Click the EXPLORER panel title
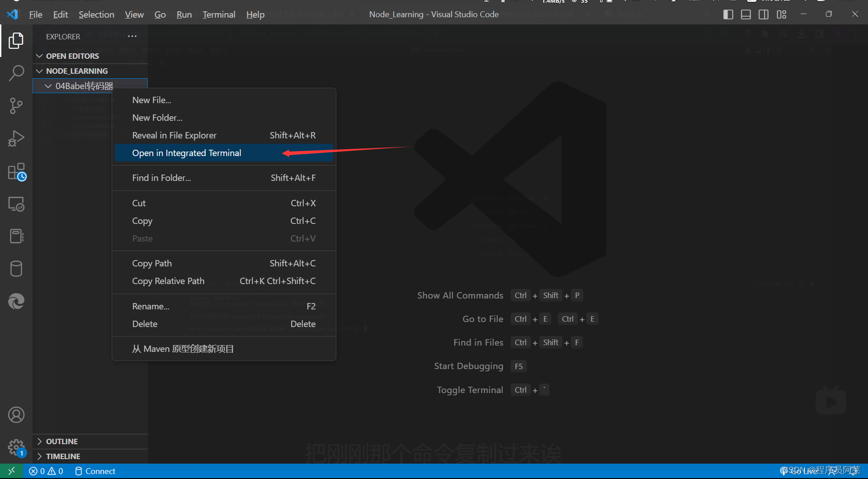The image size is (868, 479). tap(63, 37)
